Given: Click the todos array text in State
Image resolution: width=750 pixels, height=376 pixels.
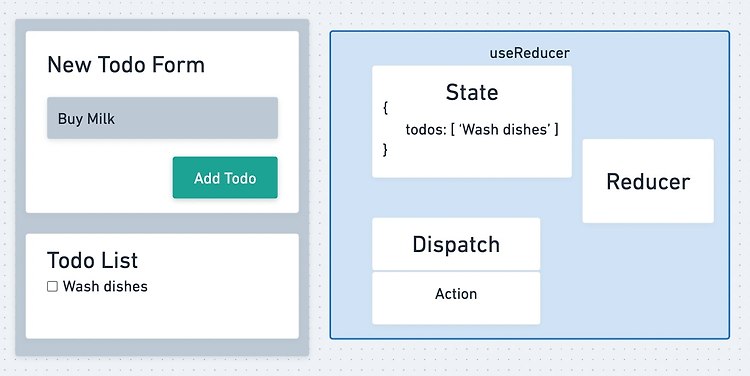Looking at the screenshot, I should tap(482, 129).
